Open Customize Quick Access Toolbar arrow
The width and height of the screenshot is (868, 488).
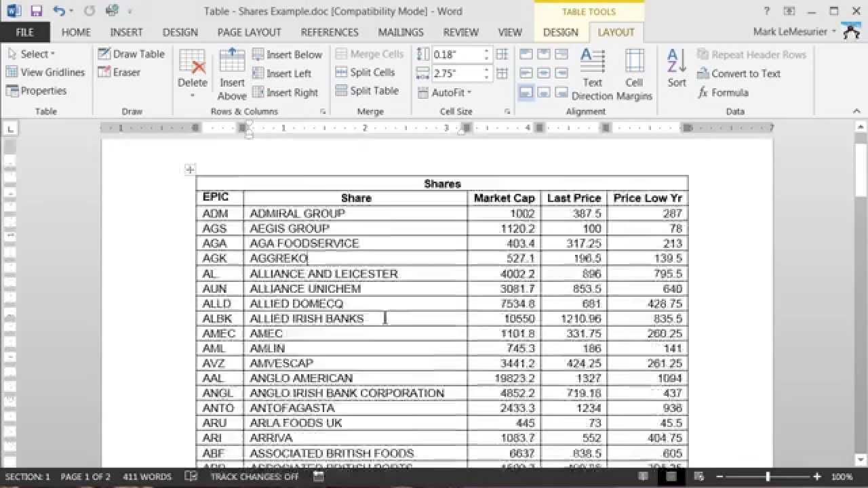[130, 12]
